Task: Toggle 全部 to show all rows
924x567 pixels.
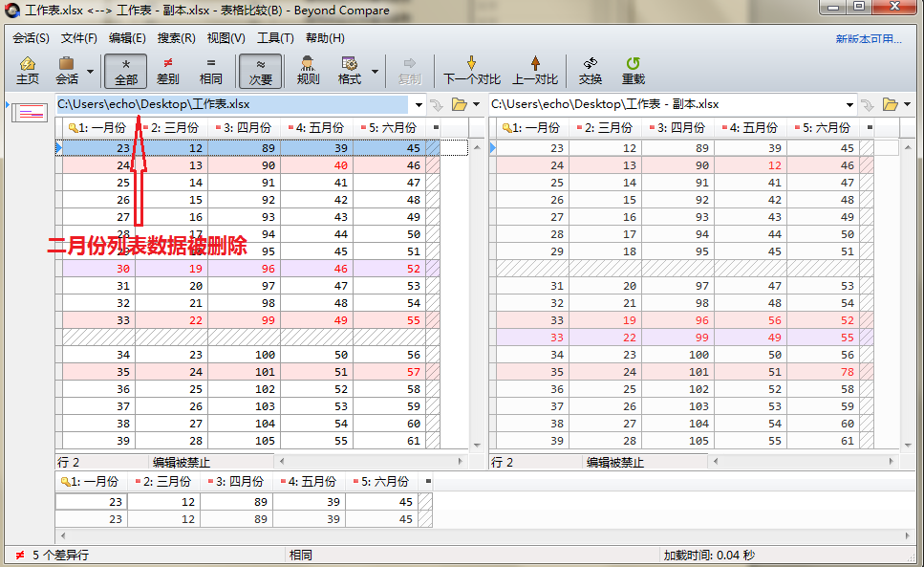Action: 124,72
